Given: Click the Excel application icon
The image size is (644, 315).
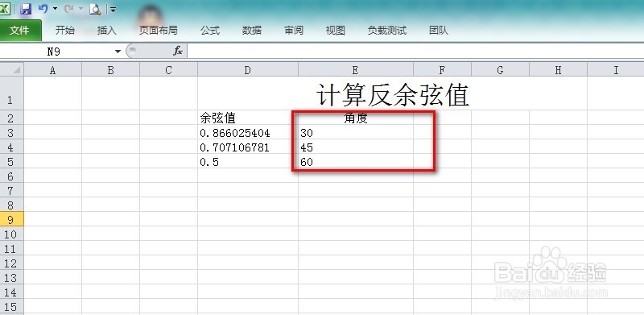Looking at the screenshot, I should [5, 9].
